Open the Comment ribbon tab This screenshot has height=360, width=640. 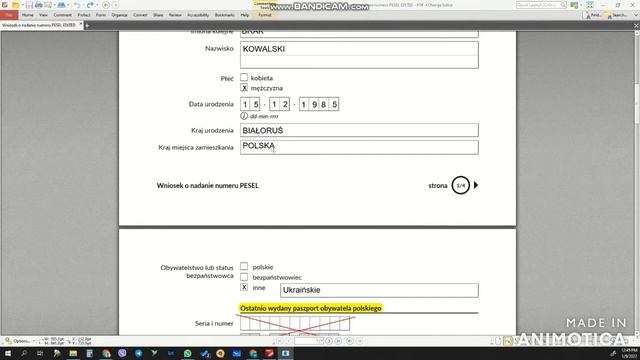pyautogui.click(x=62, y=15)
